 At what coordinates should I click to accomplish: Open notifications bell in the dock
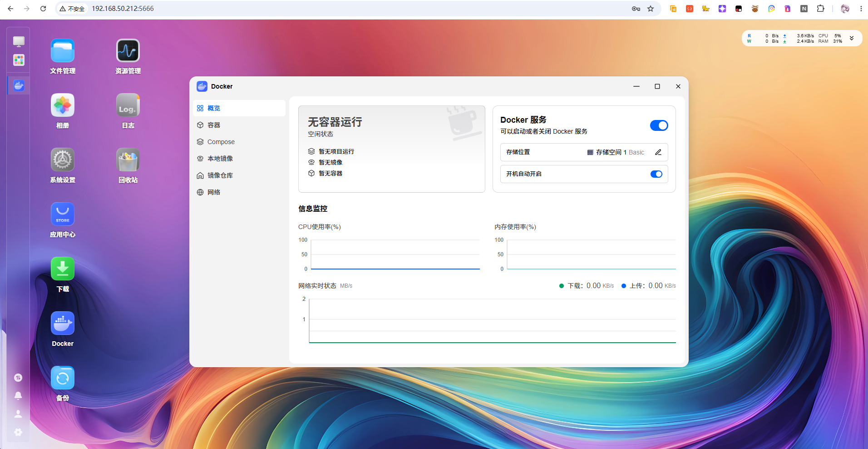(x=18, y=396)
